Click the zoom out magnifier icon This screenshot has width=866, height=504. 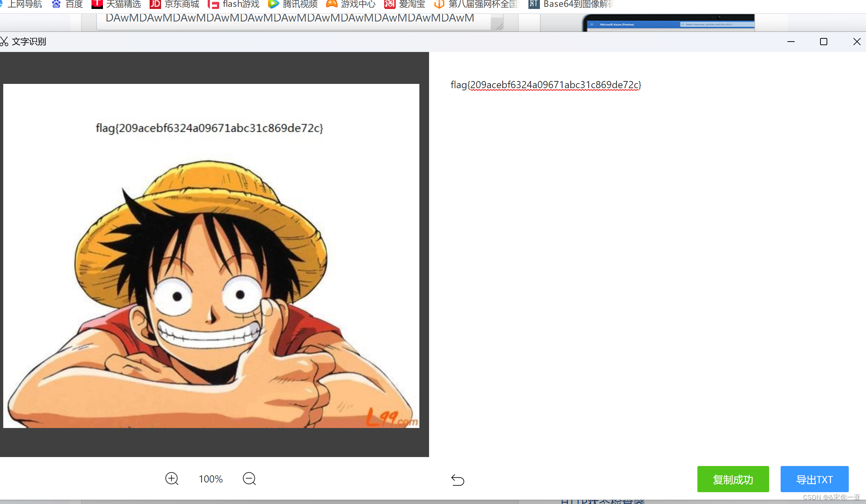[249, 479]
